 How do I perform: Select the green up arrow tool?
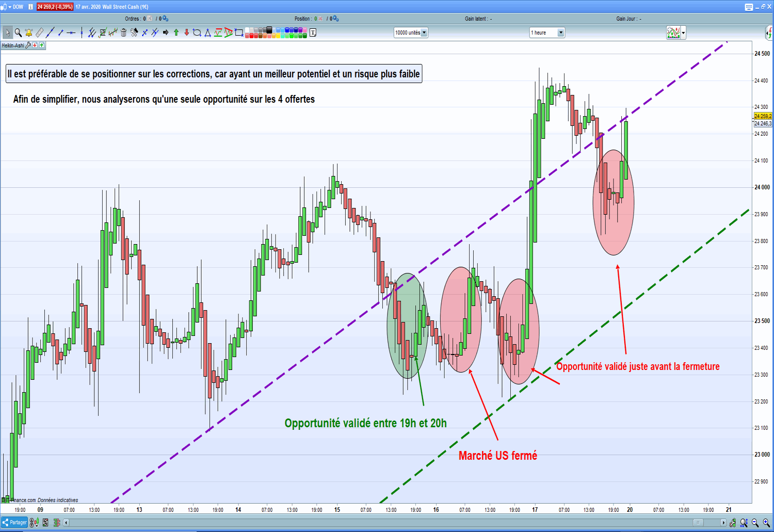click(176, 33)
